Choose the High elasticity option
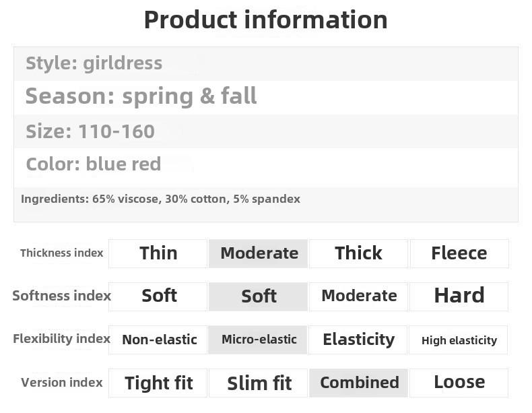This screenshot has height=413, width=532. click(x=459, y=340)
